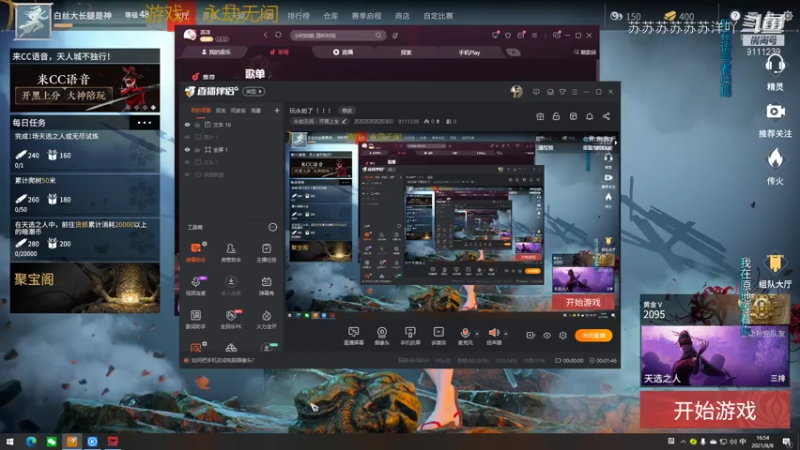This screenshot has width=800, height=450.
Task: Open the 全民乐PK tool icon
Action: [231, 319]
